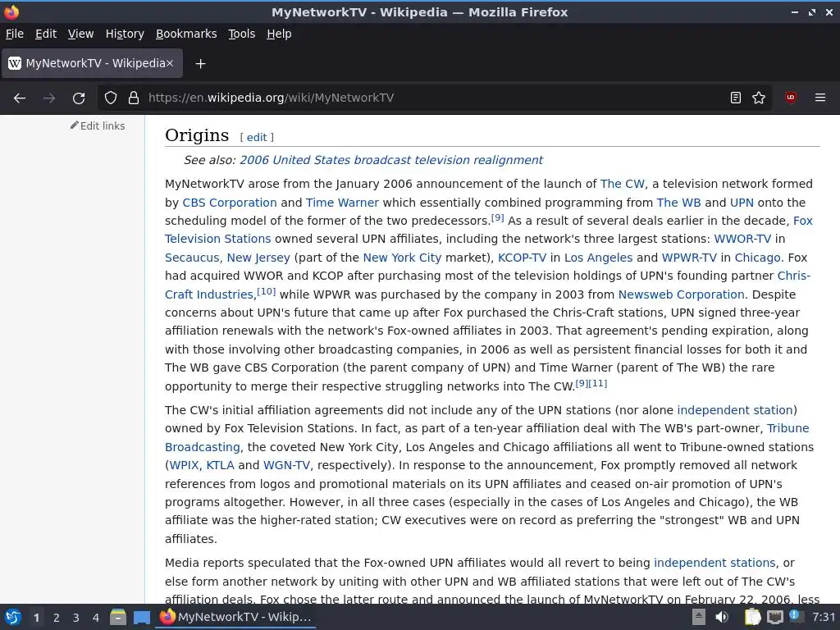Open New York City link
Viewport: 840px width, 630px height.
coord(402,258)
